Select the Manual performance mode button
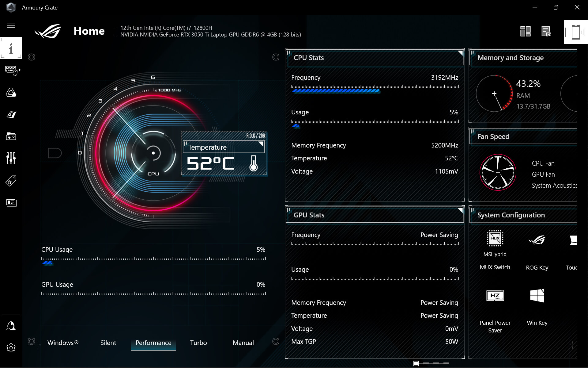The image size is (588, 368). click(x=243, y=343)
